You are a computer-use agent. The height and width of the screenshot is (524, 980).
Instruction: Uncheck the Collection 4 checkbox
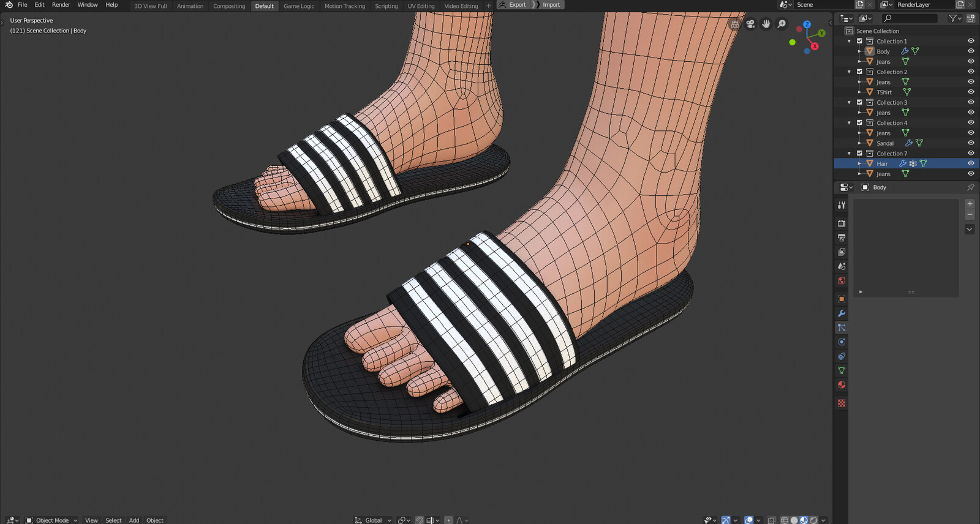(859, 122)
